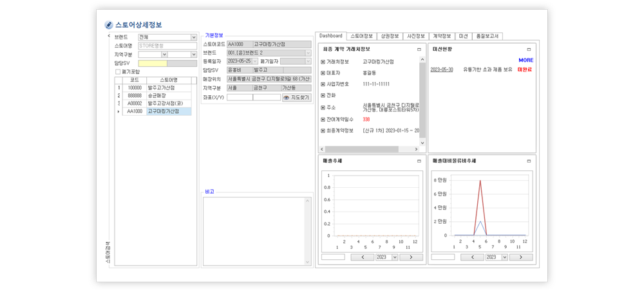Click the horizontal scrollbar in 거래처정보 panel
Screen dimensions: 644x292
361,149
